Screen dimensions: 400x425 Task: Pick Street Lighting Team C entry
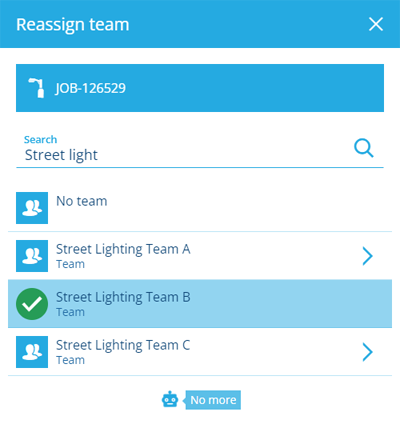pyautogui.click(x=200, y=352)
